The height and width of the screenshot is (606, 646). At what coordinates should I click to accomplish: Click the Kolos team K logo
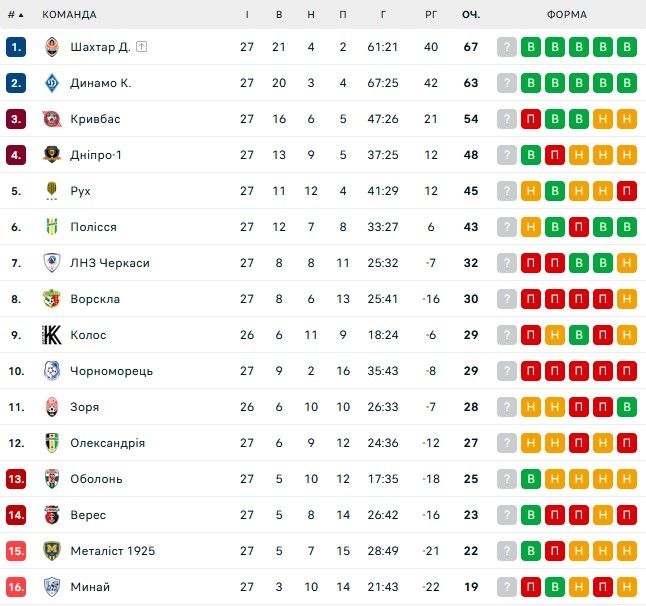52,335
